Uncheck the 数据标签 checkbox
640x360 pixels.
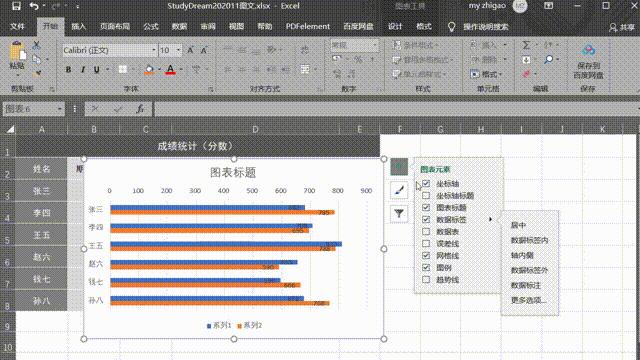pyautogui.click(x=426, y=220)
